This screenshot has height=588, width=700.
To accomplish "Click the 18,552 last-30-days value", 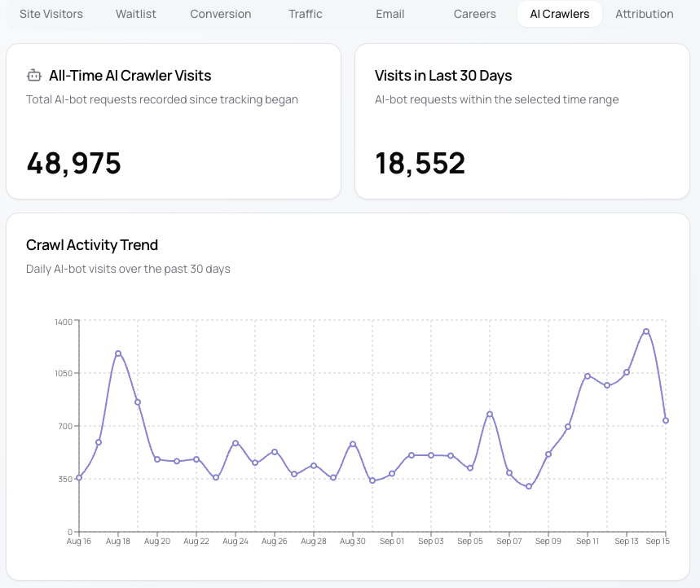I will tap(420, 163).
